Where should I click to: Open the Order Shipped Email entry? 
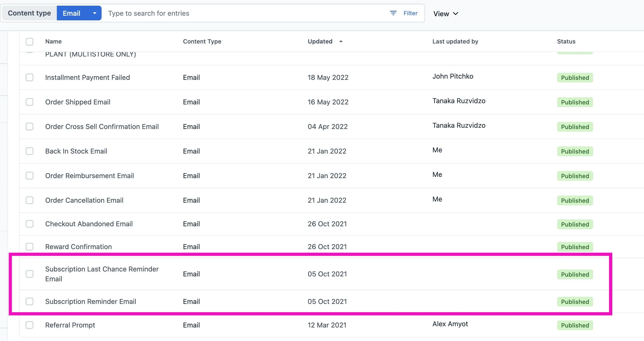(x=78, y=102)
